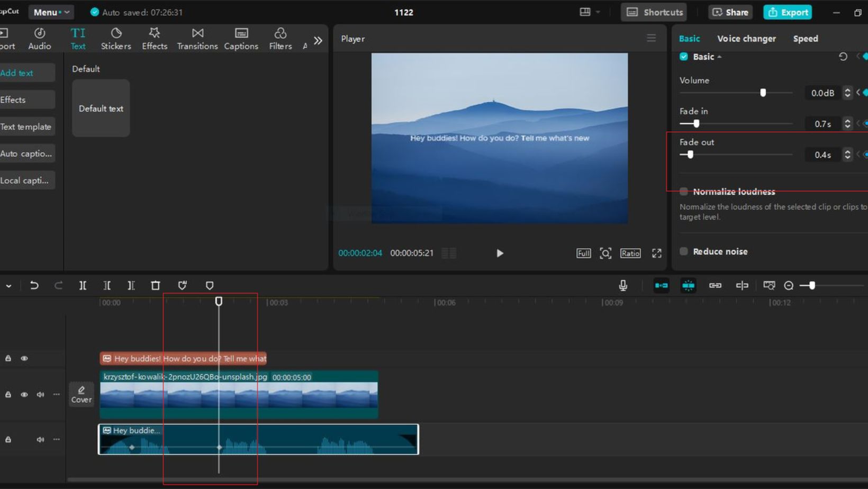This screenshot has height=489, width=868.
Task: Click the Undo arrow in timeline toolbar
Action: (x=34, y=285)
